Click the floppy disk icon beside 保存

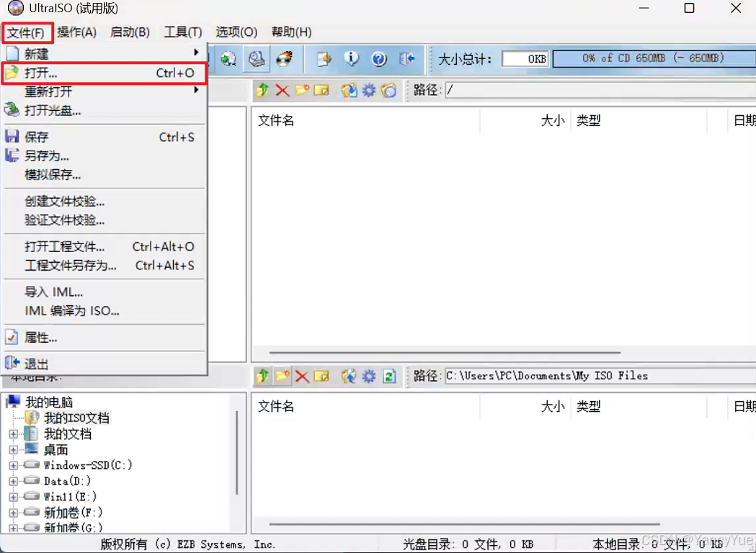pos(12,136)
